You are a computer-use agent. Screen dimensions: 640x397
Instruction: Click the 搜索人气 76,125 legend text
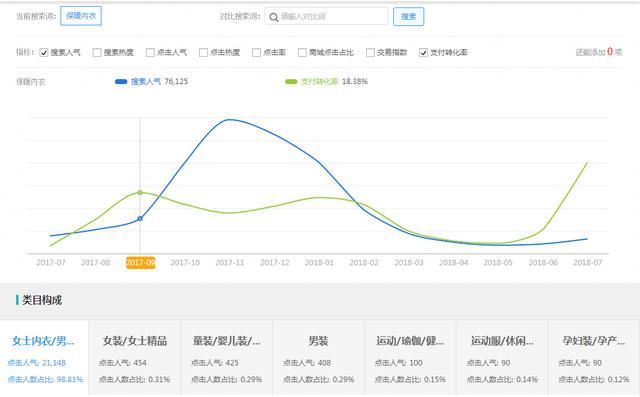[x=160, y=82]
